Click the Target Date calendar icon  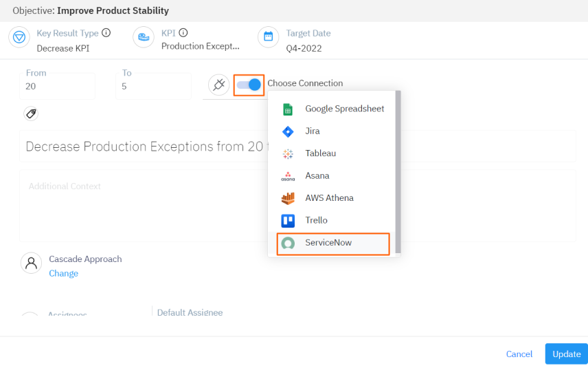(268, 37)
